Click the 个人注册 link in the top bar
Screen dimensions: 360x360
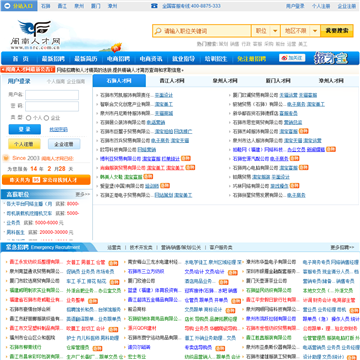click(321, 6)
